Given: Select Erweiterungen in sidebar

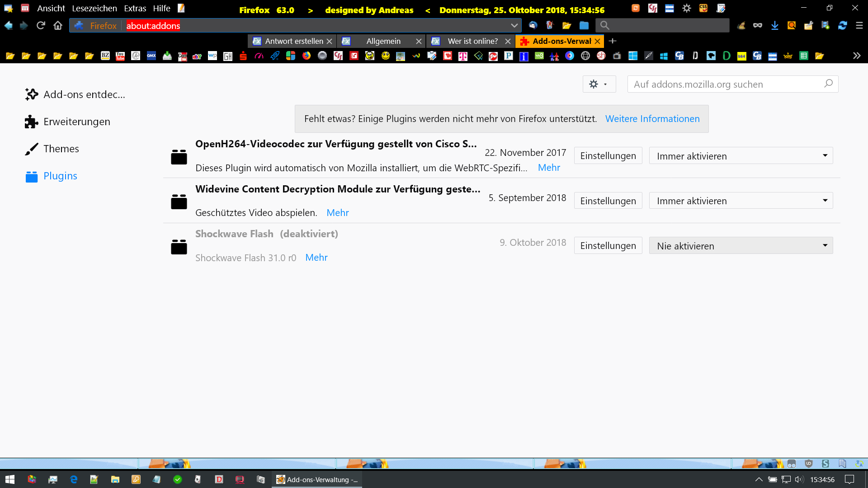Looking at the screenshot, I should 76,122.
